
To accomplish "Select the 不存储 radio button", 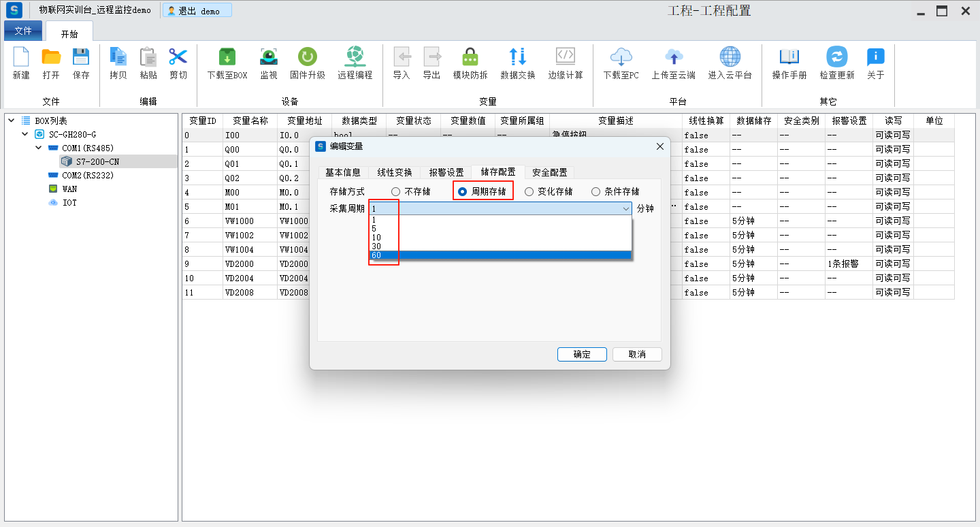I will click(396, 192).
